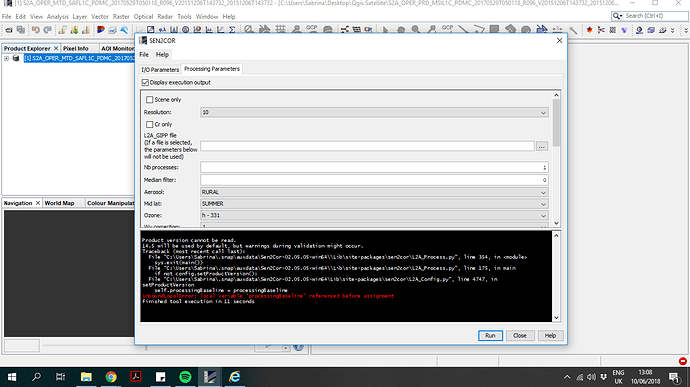Open Spotify from the taskbar
This screenshot has height=387, width=690.
point(185,377)
